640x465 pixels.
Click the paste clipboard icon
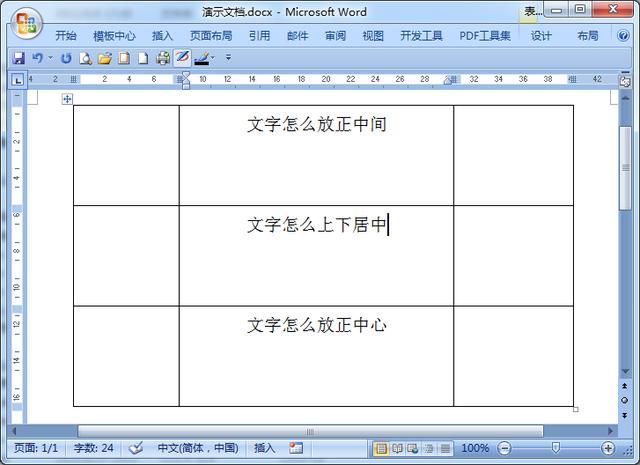[124, 58]
